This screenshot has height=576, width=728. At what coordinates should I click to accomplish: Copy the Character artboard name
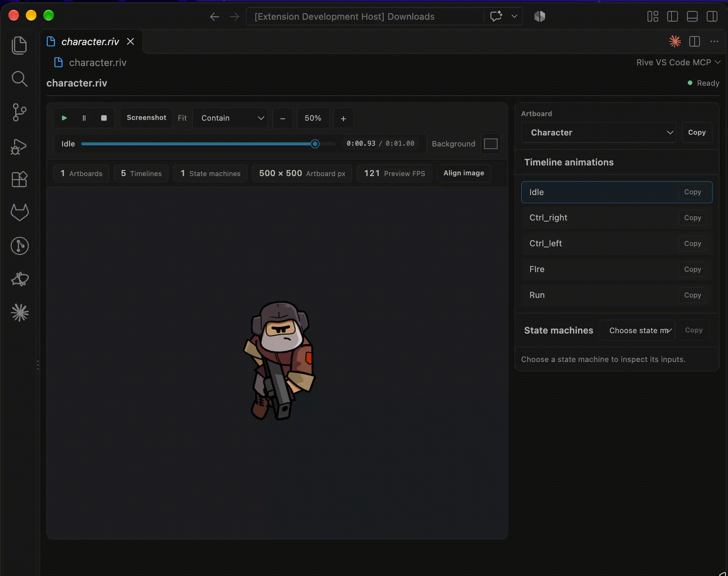pos(696,132)
